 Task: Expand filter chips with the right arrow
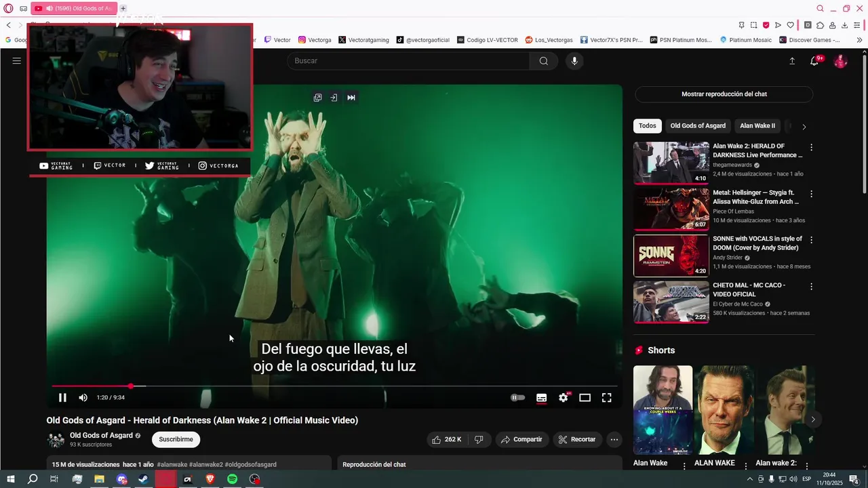(804, 127)
